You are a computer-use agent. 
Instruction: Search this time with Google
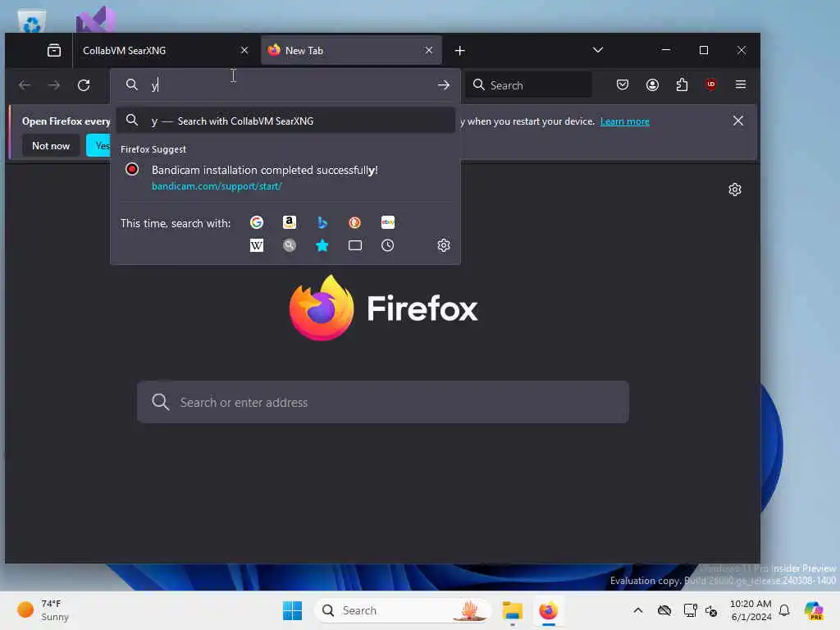(257, 222)
